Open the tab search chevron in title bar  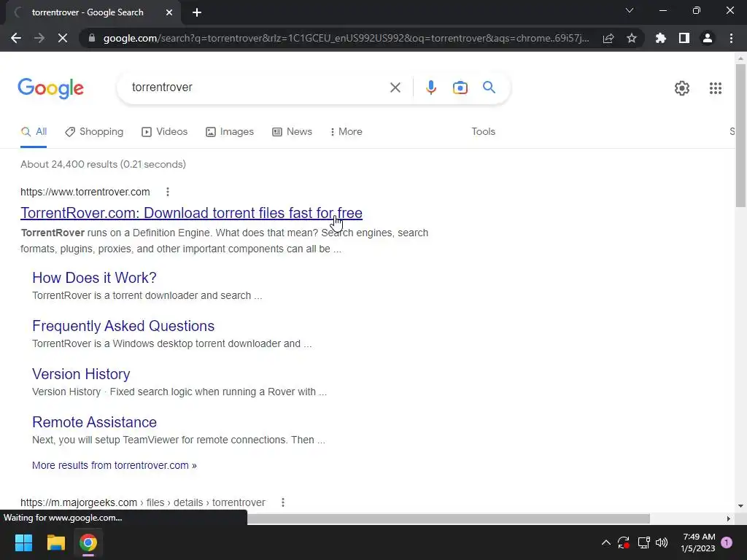[630, 10]
